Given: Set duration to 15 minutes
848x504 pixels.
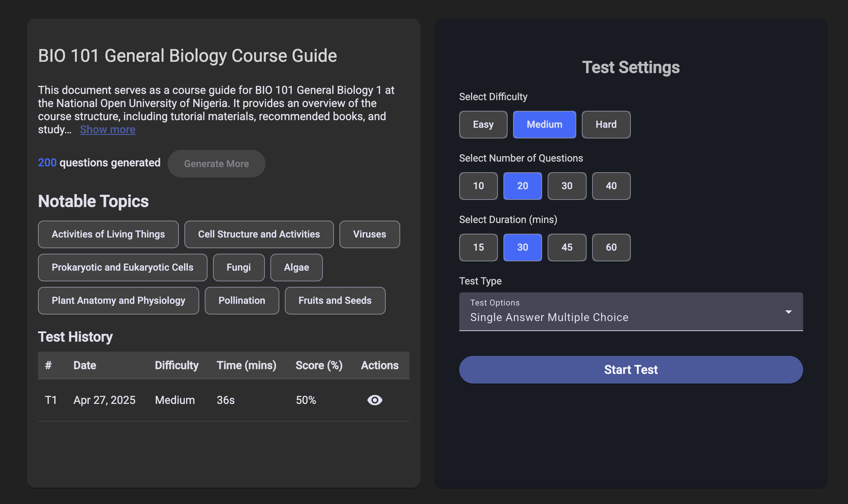Looking at the screenshot, I should (x=478, y=247).
